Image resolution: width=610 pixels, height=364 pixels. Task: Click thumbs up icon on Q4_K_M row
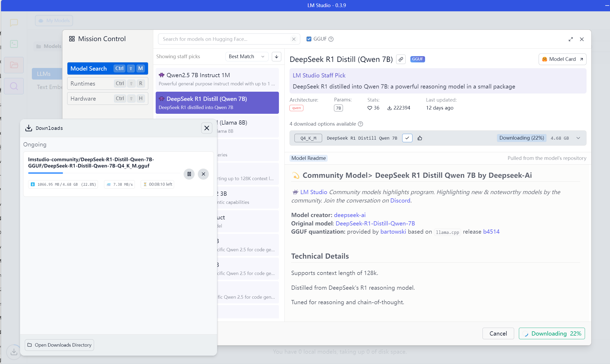[x=420, y=138]
